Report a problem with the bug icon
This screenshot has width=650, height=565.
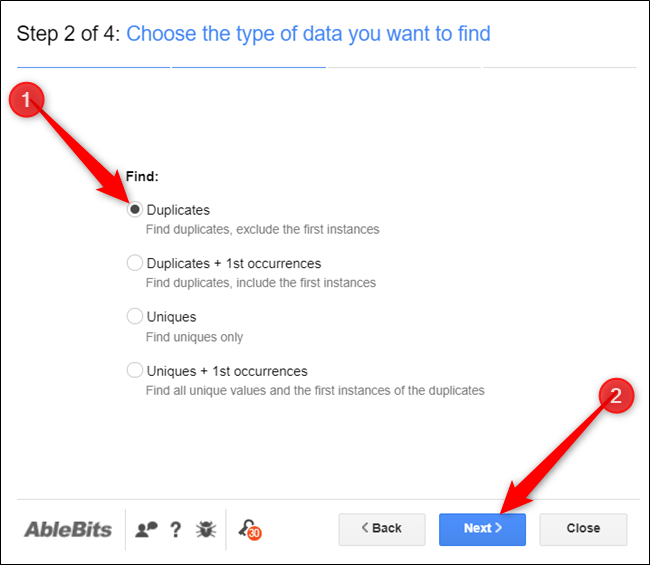(x=204, y=529)
